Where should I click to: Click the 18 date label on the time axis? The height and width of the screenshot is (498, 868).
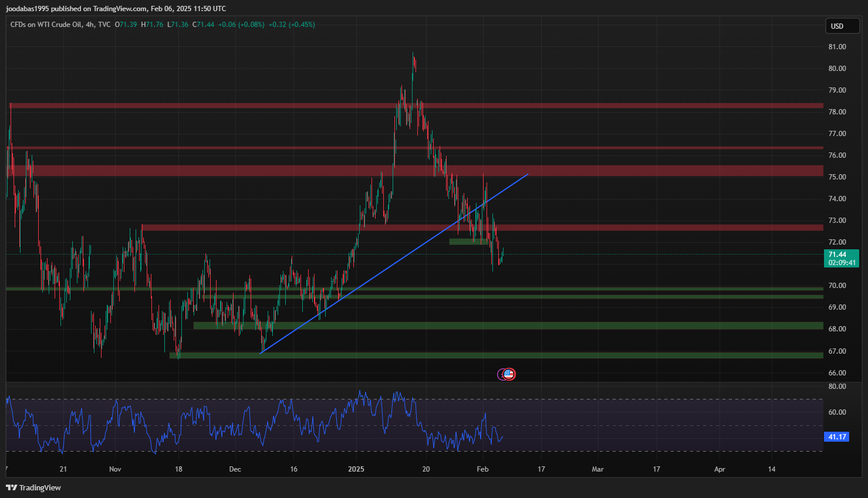(178, 469)
